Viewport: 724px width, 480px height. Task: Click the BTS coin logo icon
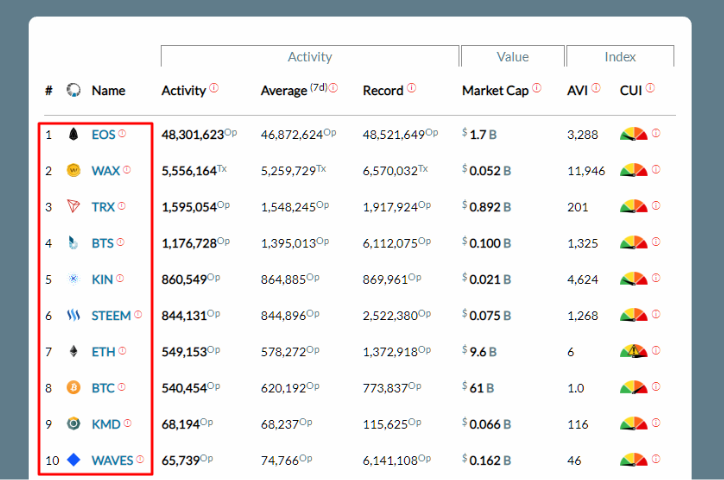coord(73,243)
